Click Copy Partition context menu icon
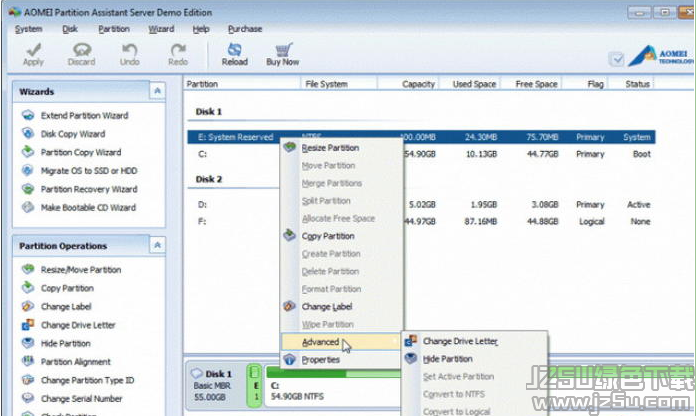 pos(289,235)
